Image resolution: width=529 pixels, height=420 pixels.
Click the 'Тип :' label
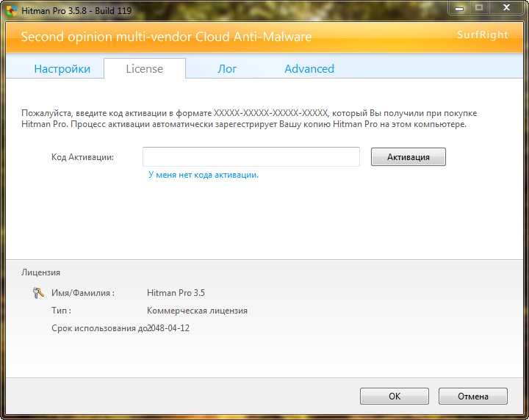[62, 311]
